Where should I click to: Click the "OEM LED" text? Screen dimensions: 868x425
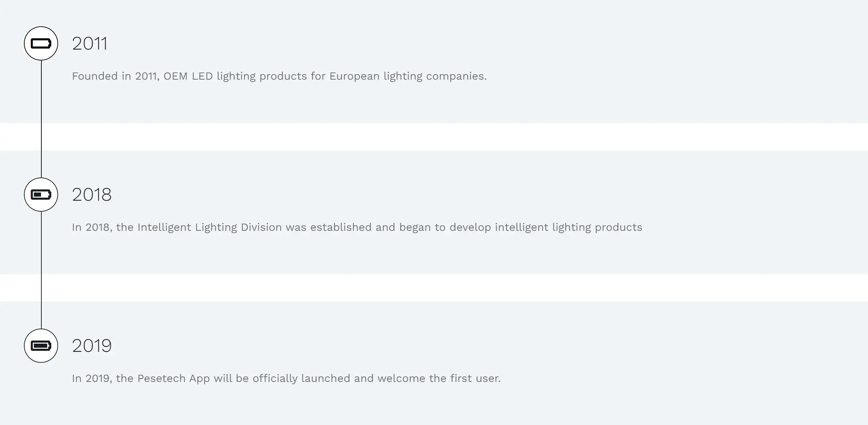point(188,76)
